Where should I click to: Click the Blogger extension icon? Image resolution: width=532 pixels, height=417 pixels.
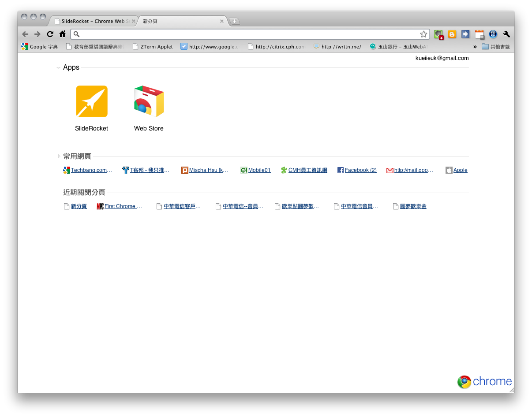pyautogui.click(x=452, y=34)
